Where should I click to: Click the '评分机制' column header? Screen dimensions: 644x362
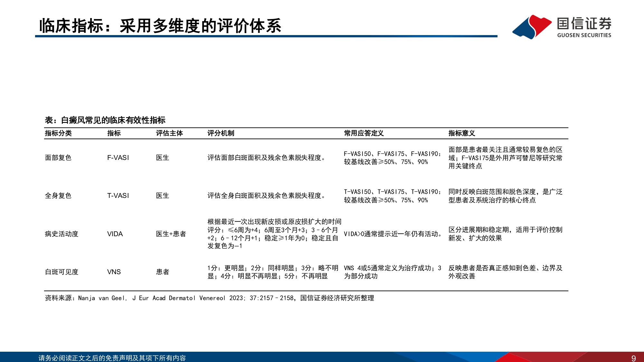pos(221,133)
